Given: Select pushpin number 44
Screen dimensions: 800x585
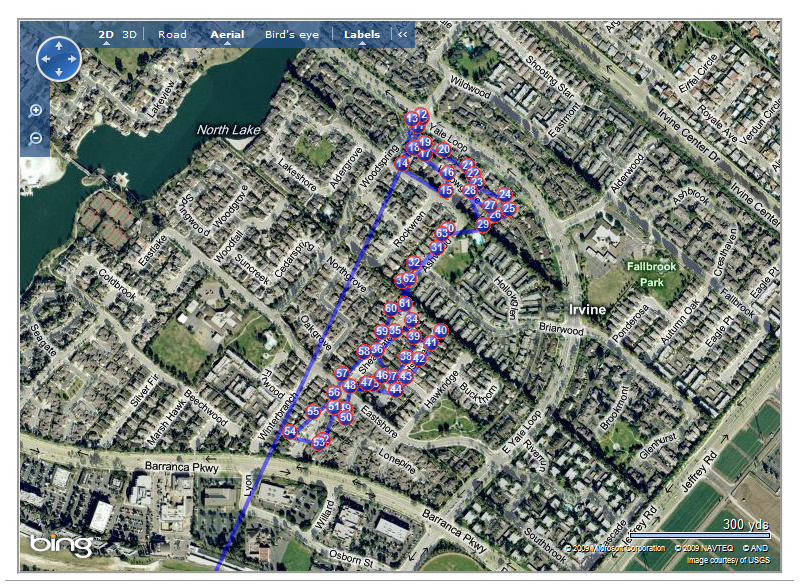Looking at the screenshot, I should pyautogui.click(x=395, y=390).
